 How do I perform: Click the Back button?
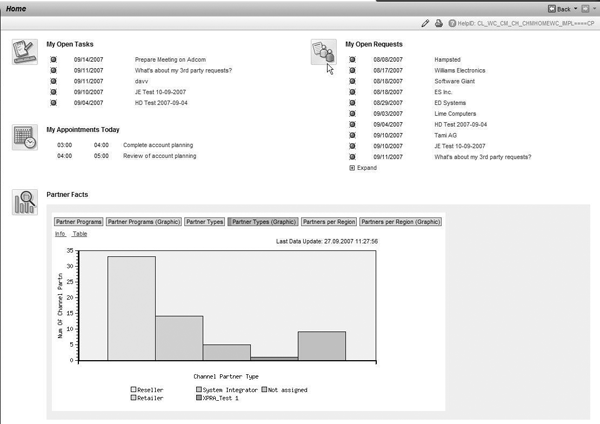tap(559, 9)
